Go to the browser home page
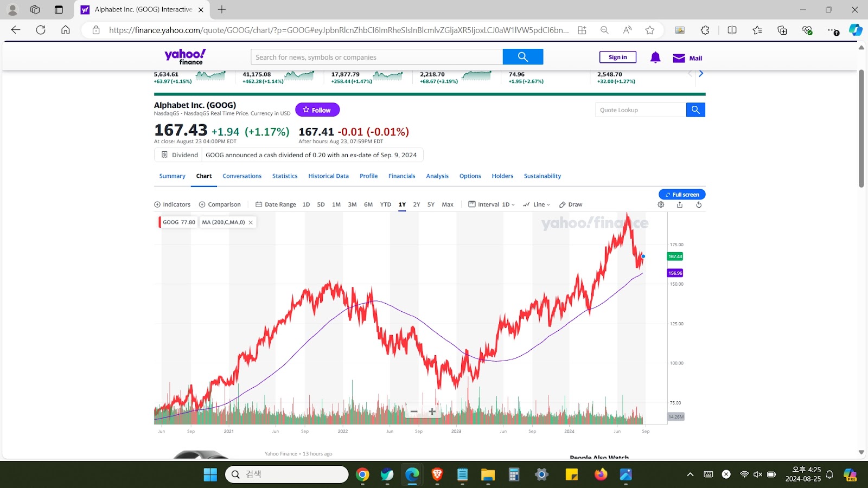Image resolution: width=868 pixels, height=488 pixels. click(x=66, y=30)
